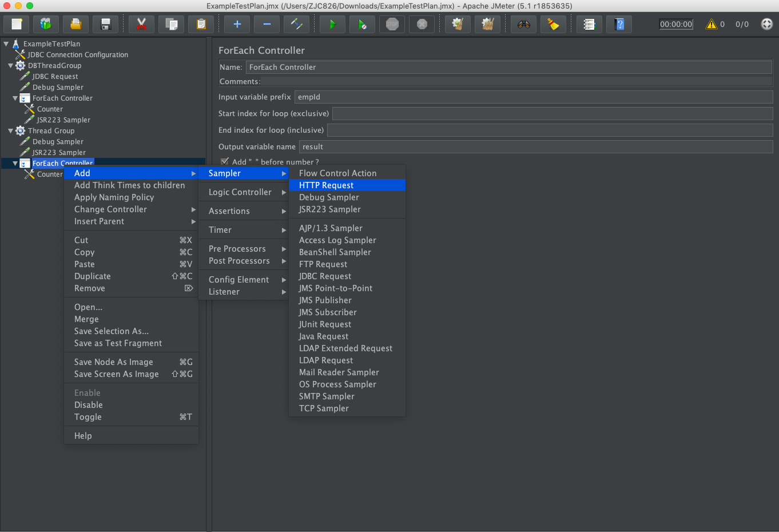The width and height of the screenshot is (779, 532).
Task: Collapse the selected ForEach Controller node
Action: tap(15, 164)
